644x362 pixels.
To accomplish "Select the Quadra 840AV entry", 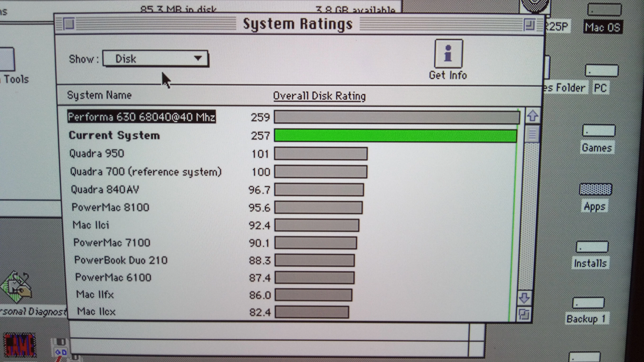I will point(105,189).
